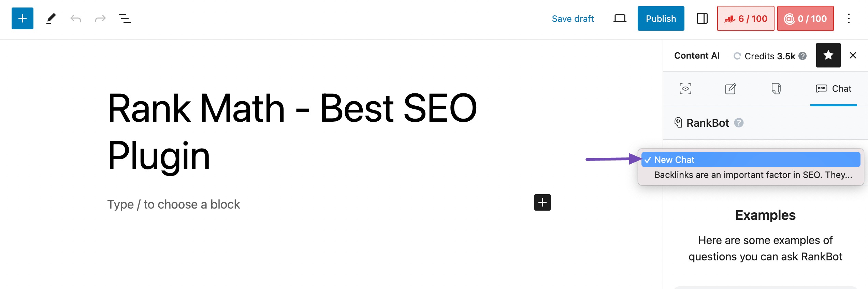Toggle the star pin button in Content AI

click(x=828, y=55)
